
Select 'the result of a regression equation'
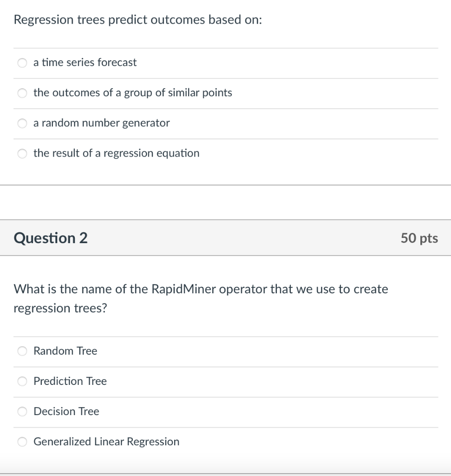22,153
